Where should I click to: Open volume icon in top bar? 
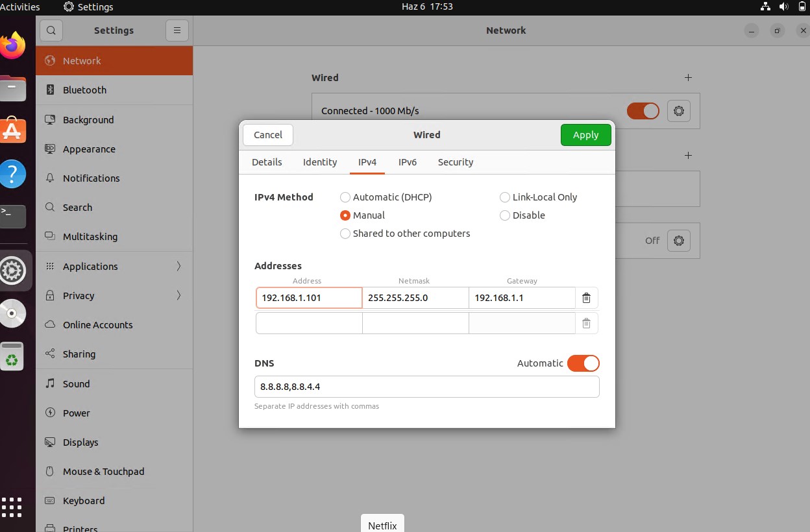tap(783, 6)
